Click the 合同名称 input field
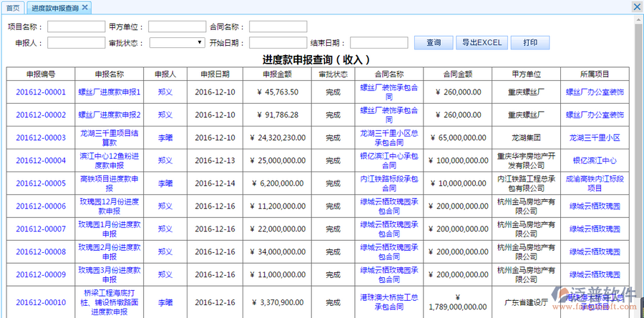Screen dimensions: 644x318 pyautogui.click(x=278, y=26)
